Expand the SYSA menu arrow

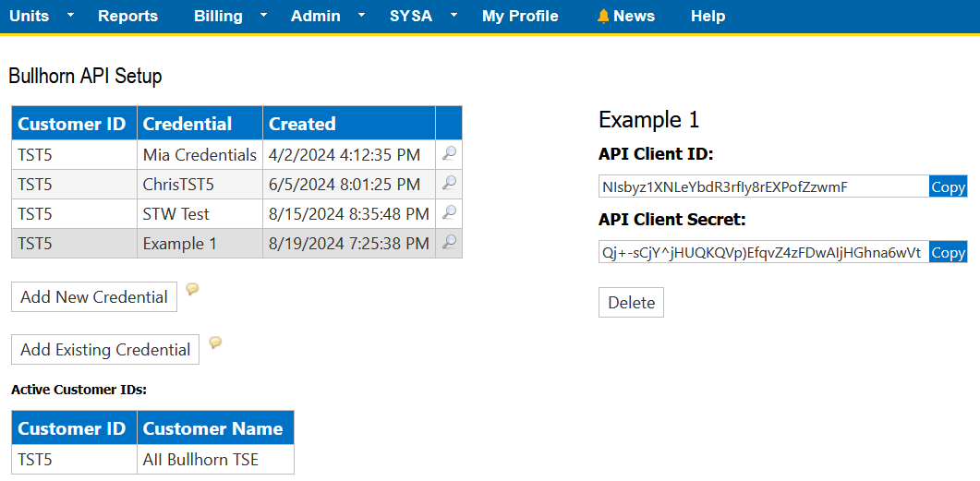click(x=454, y=15)
